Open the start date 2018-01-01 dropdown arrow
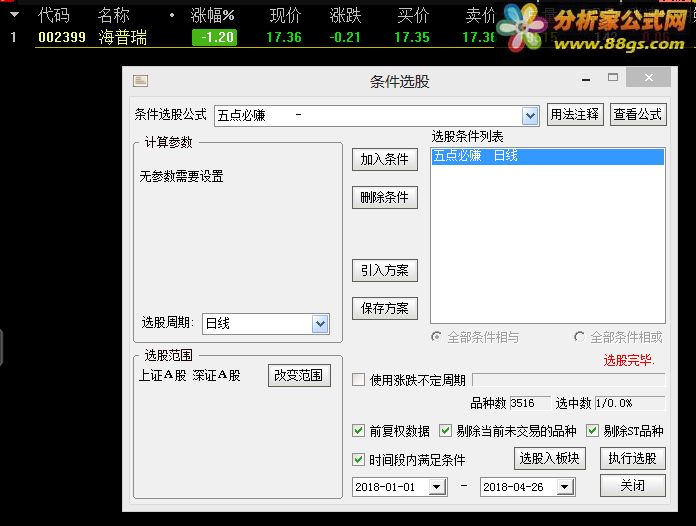This screenshot has width=696, height=526. (437, 487)
